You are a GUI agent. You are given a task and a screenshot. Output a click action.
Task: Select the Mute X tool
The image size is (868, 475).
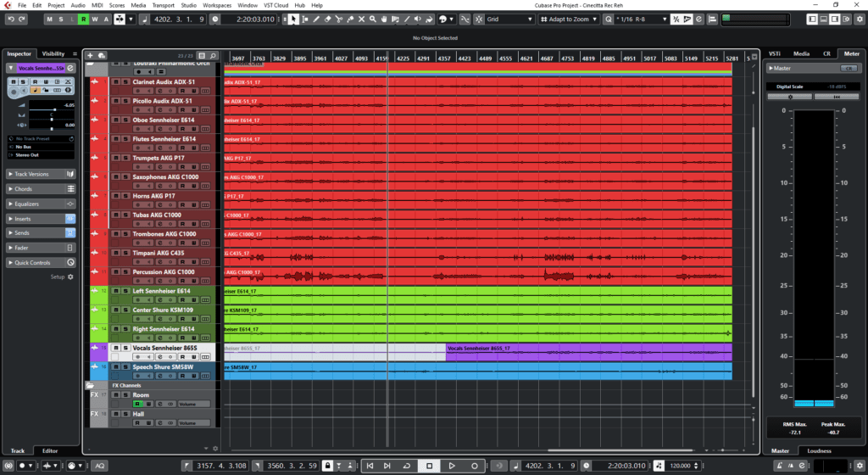coord(361,19)
